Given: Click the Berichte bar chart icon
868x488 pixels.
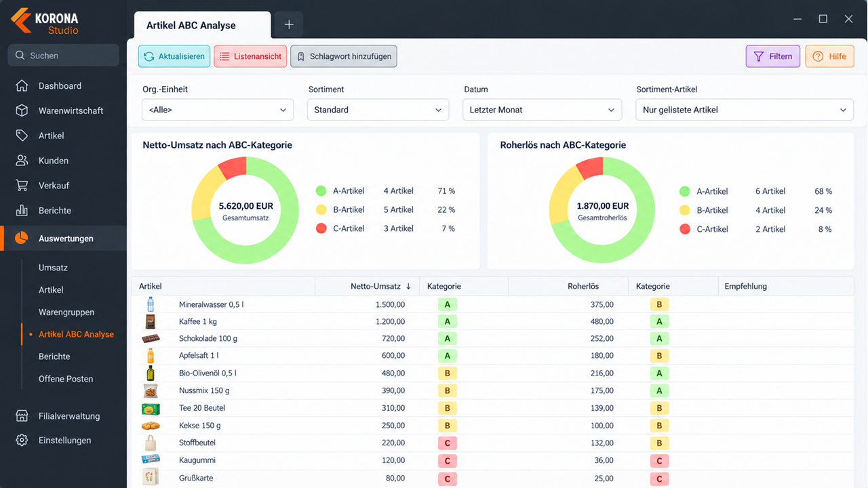Looking at the screenshot, I should pyautogui.click(x=22, y=211).
